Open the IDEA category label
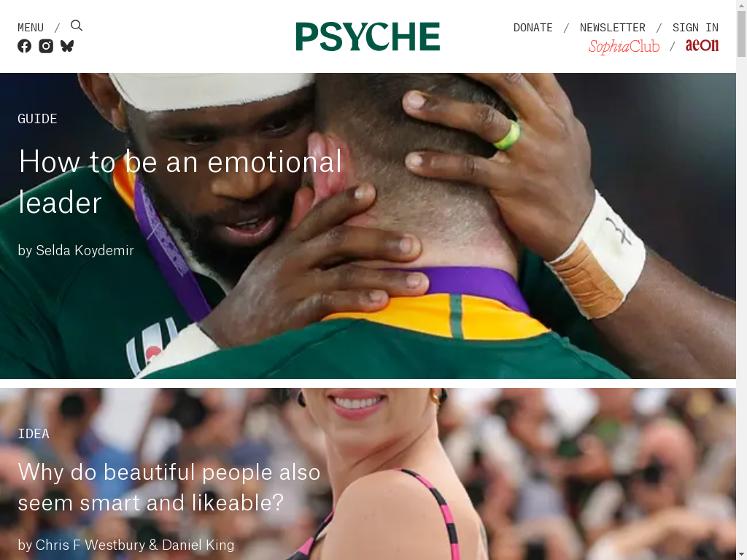The image size is (747, 560). [x=34, y=434]
